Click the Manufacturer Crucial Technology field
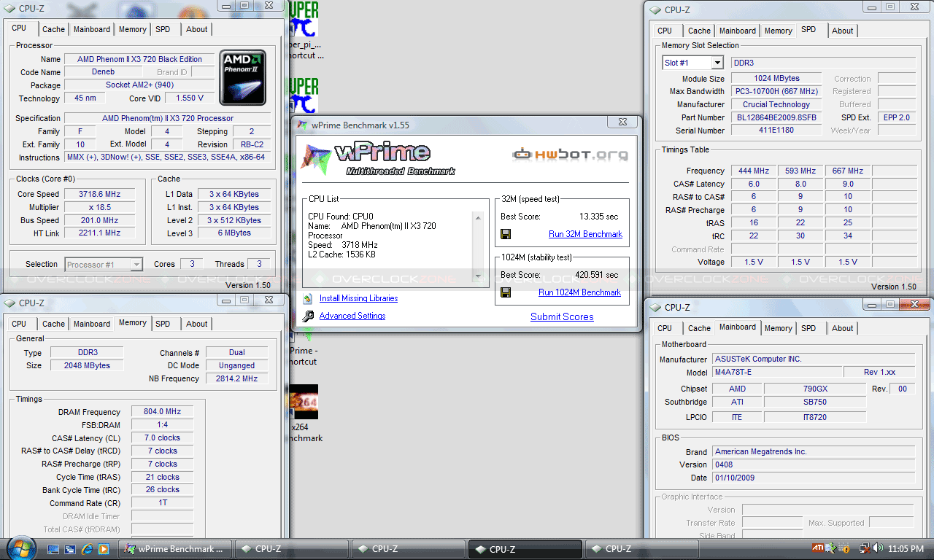 click(x=776, y=104)
